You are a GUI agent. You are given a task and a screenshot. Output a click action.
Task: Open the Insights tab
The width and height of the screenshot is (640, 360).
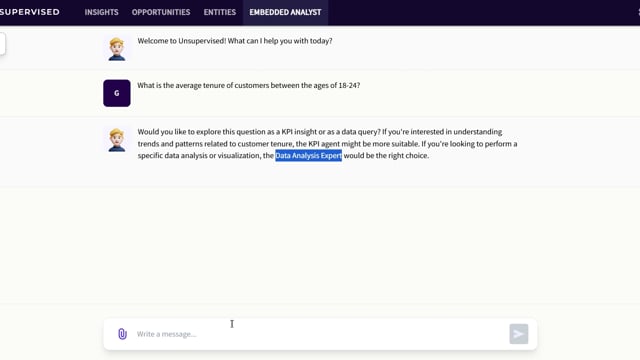(x=102, y=12)
